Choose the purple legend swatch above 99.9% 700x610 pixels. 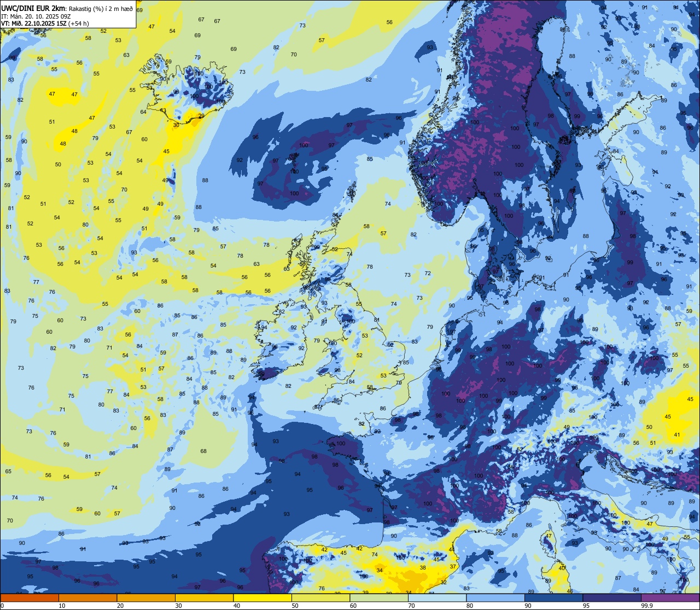pos(670,597)
